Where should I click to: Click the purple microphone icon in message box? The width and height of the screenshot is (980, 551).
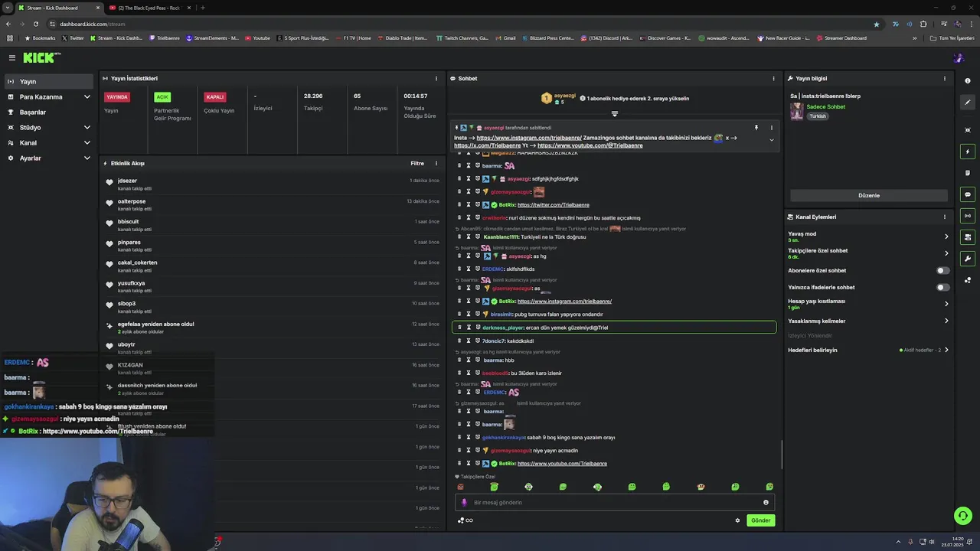(464, 503)
